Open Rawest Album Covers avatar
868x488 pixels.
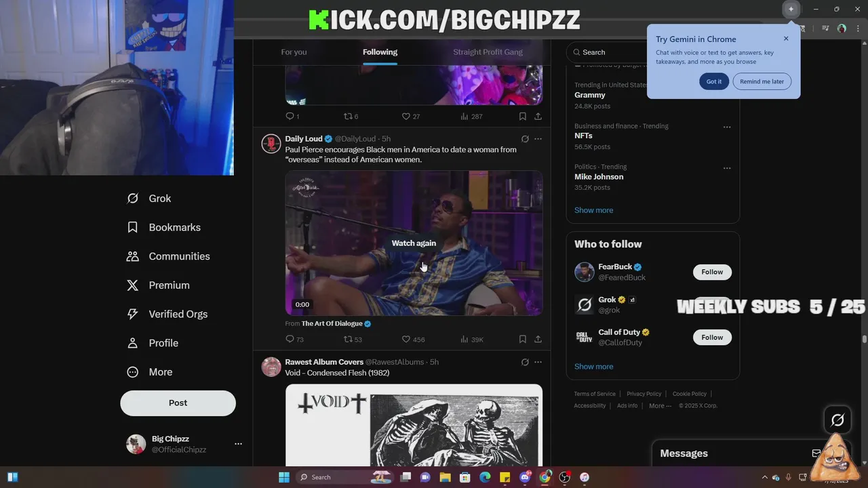tap(271, 367)
